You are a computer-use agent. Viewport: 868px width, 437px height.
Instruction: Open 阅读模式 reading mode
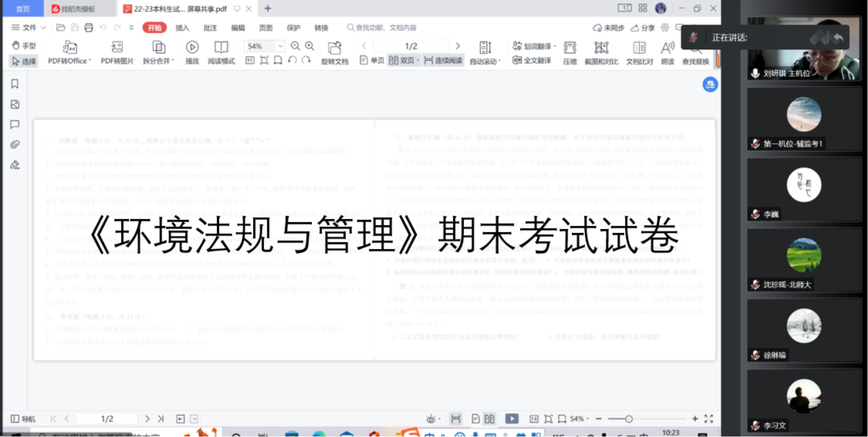tap(221, 48)
